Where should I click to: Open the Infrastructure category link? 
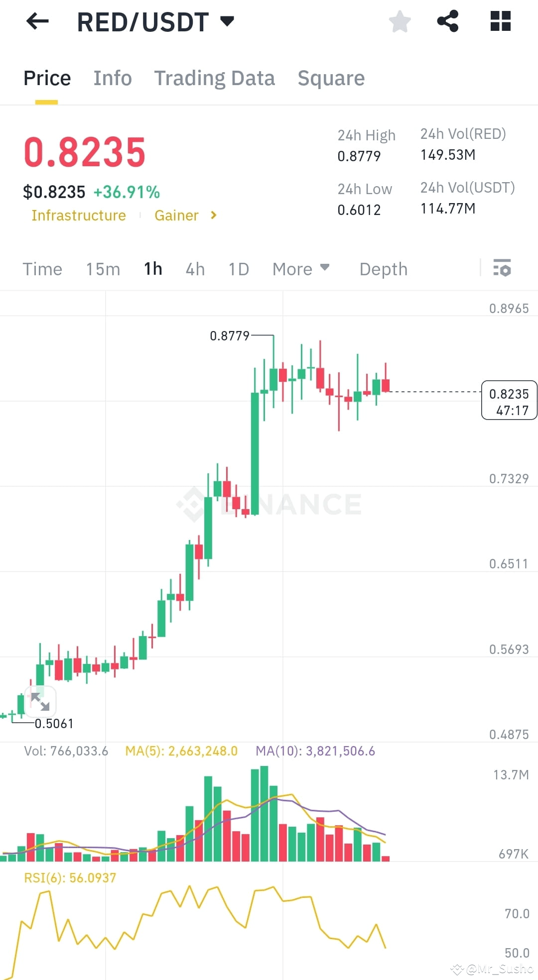[x=78, y=215]
